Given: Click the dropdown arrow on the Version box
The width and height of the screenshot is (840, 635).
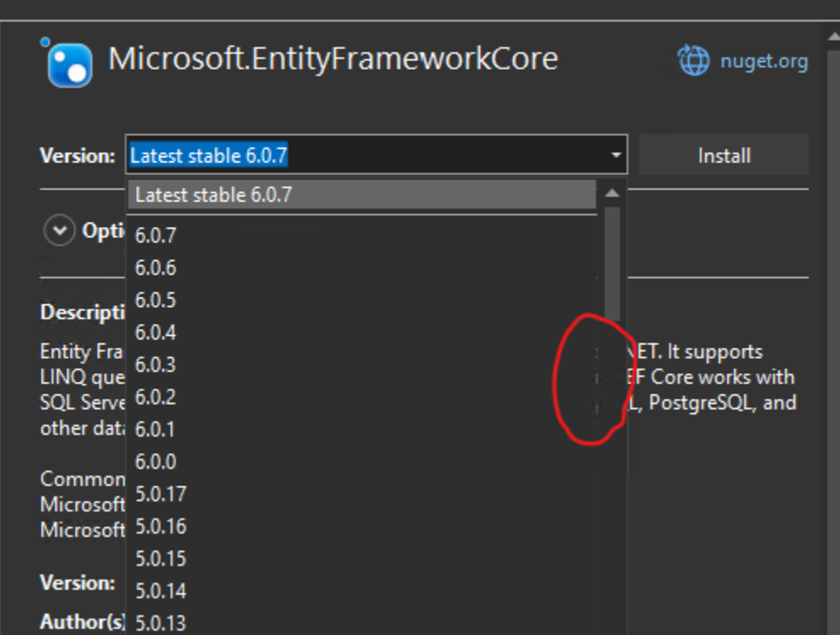Looking at the screenshot, I should coord(618,155).
